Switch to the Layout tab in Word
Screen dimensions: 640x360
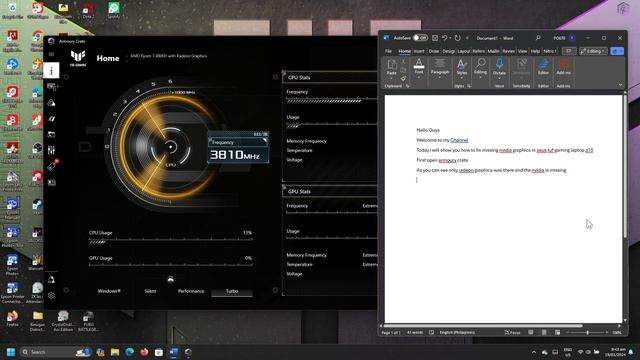pos(464,51)
